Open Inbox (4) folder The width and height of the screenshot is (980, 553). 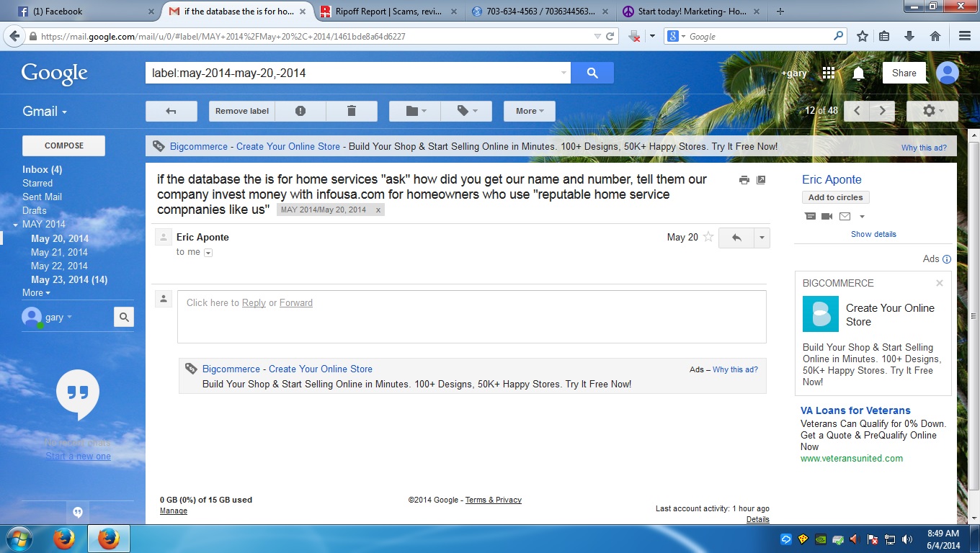(43, 169)
